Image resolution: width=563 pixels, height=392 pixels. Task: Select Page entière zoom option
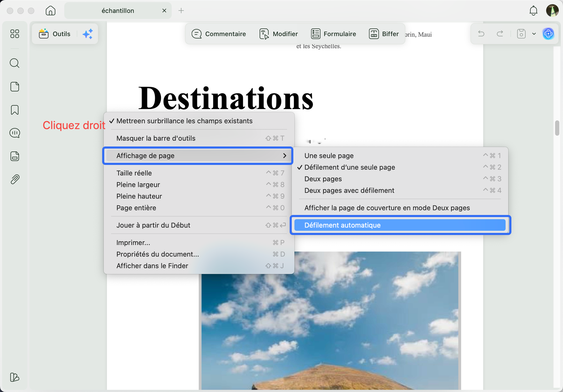(199, 208)
